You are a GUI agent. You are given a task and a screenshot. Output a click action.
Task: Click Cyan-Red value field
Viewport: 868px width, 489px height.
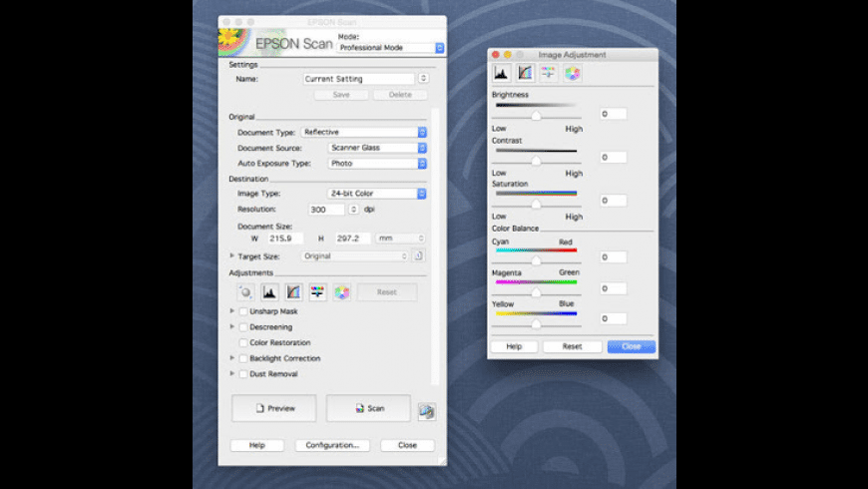click(614, 256)
